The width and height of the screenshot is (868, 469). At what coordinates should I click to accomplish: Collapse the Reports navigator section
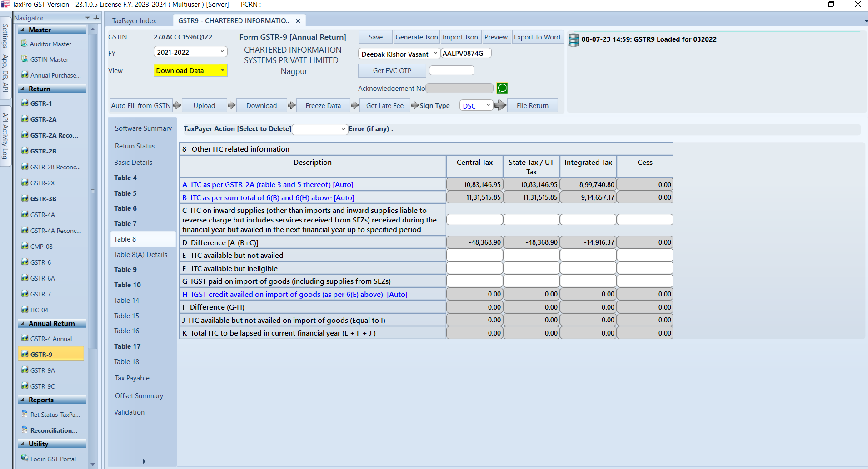pyautogui.click(x=23, y=400)
